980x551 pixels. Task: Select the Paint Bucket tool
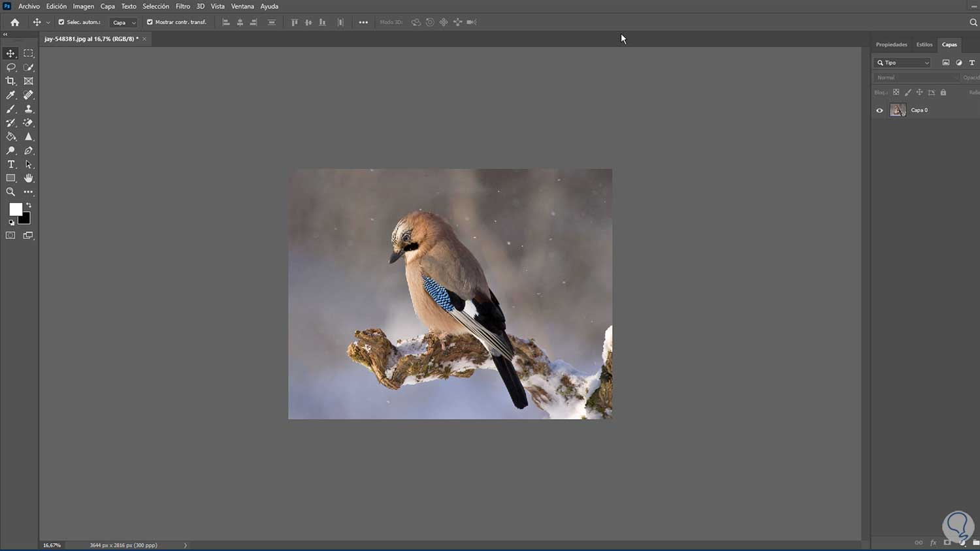pyautogui.click(x=10, y=137)
